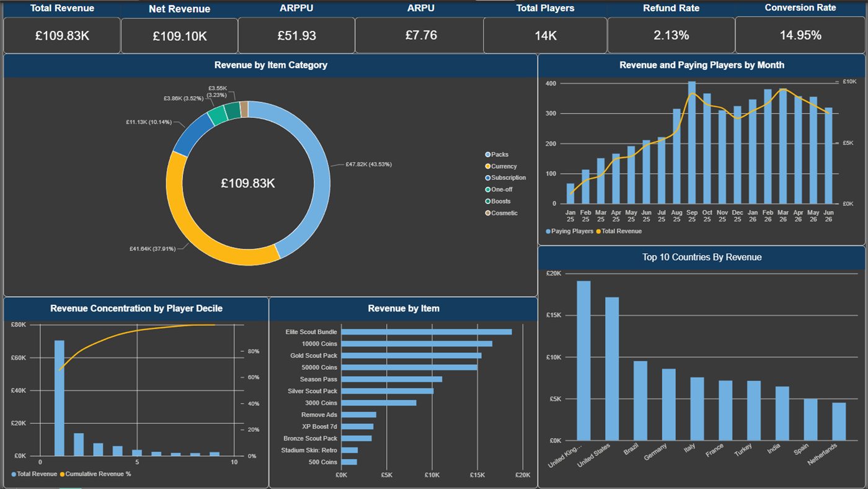Click the Gold Scout Pack axis label
The image size is (868, 489).
(x=314, y=356)
